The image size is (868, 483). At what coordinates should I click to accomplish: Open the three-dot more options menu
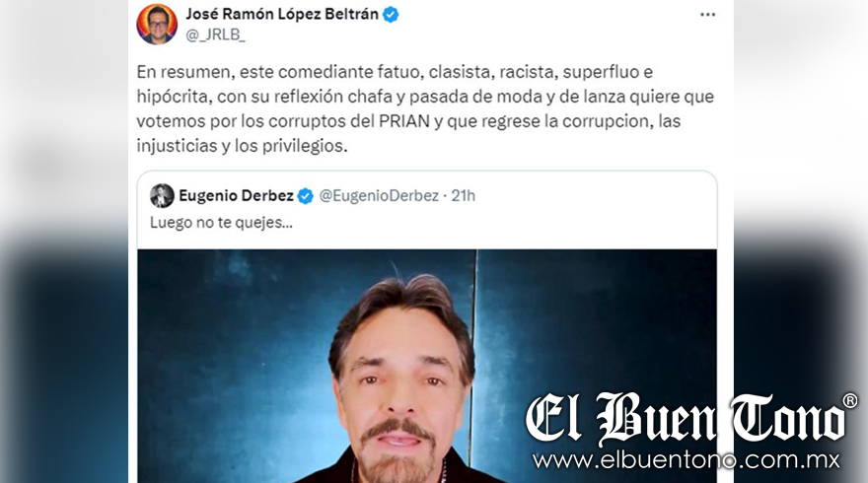[x=707, y=15]
